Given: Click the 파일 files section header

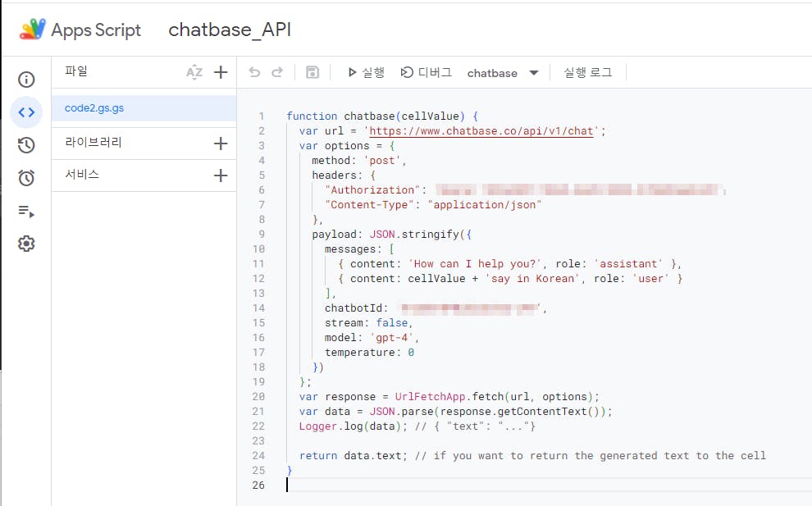Looking at the screenshot, I should [x=76, y=71].
